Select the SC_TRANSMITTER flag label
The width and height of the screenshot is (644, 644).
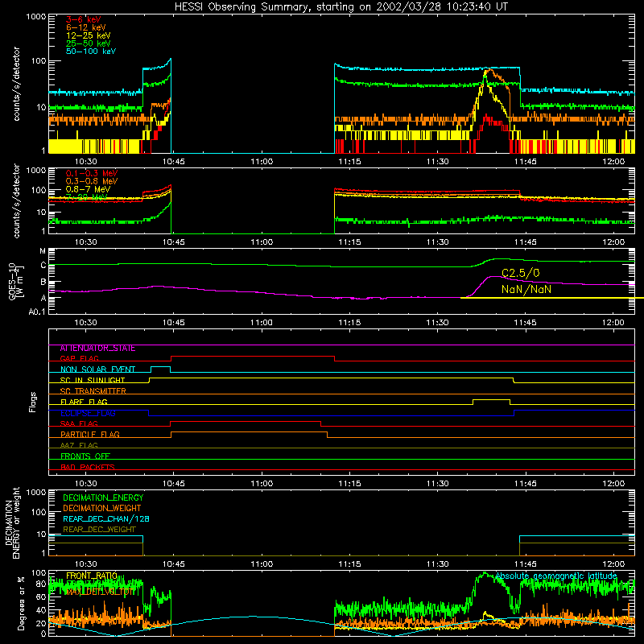(x=93, y=391)
